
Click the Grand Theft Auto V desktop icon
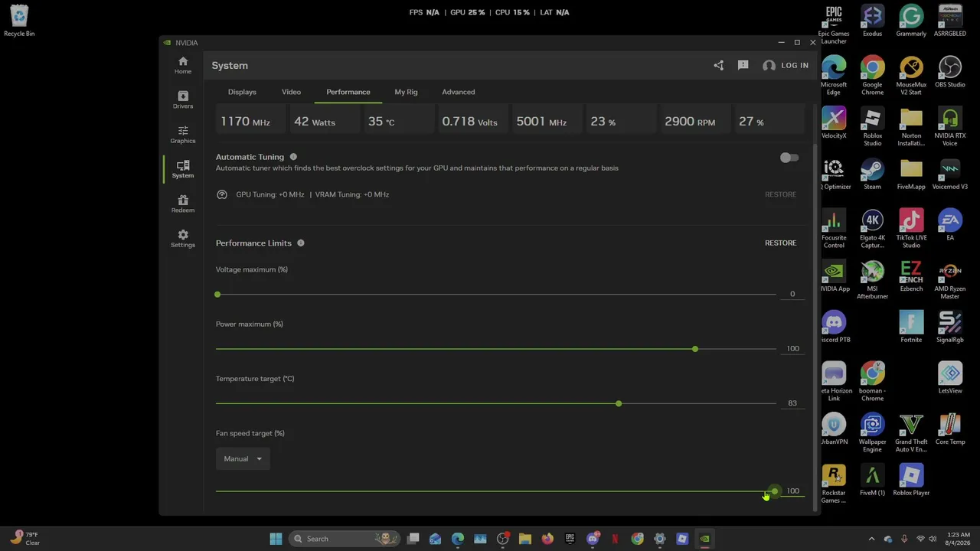point(911,433)
